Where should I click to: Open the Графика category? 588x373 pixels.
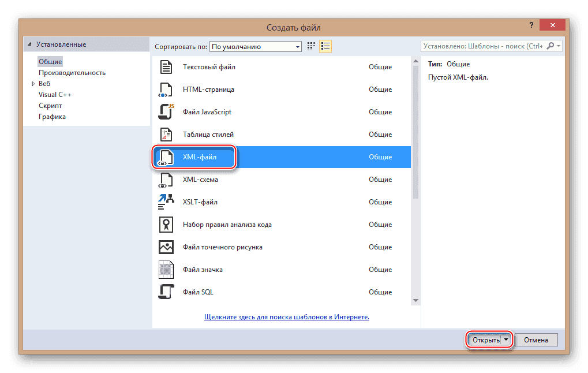pos(52,116)
